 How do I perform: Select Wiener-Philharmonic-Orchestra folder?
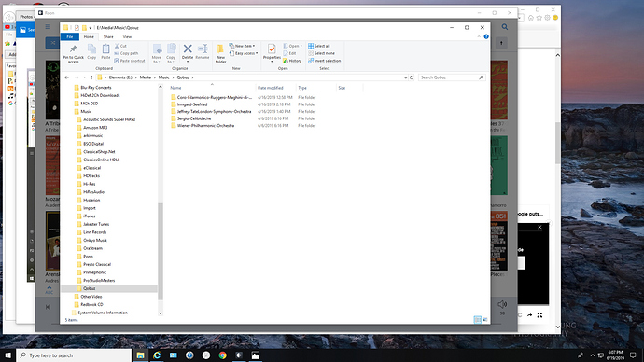205,126
